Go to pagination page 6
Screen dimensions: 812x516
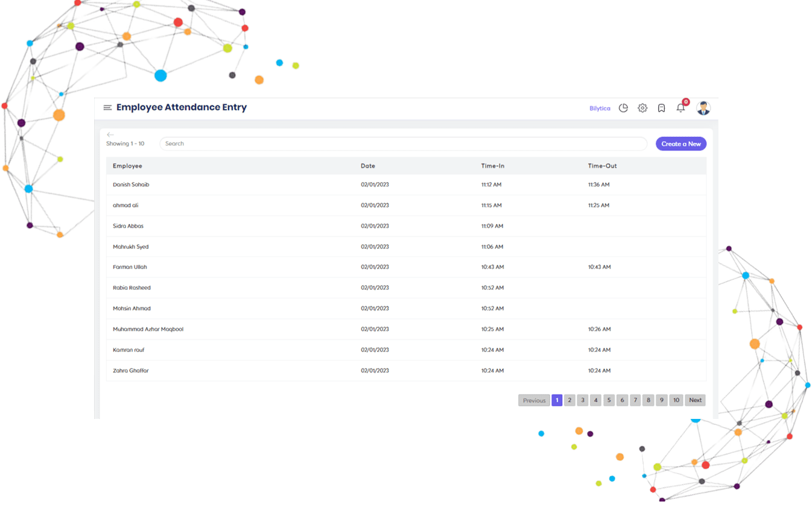pyautogui.click(x=622, y=400)
